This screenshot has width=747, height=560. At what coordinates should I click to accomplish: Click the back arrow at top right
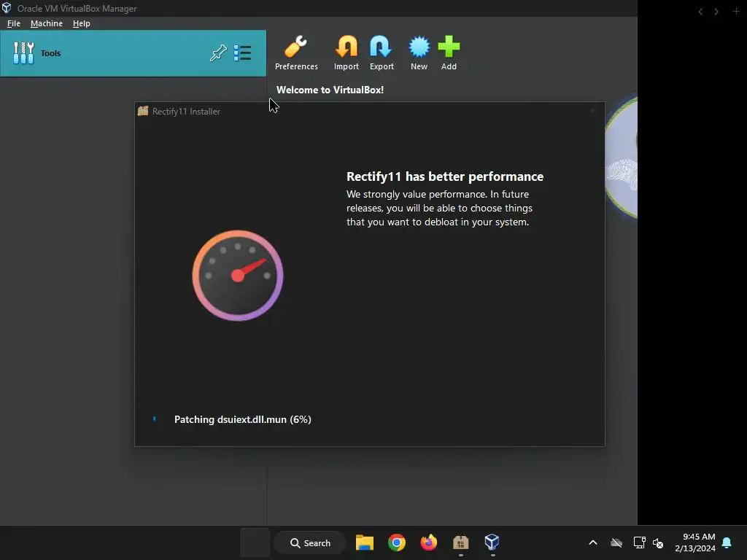point(700,12)
